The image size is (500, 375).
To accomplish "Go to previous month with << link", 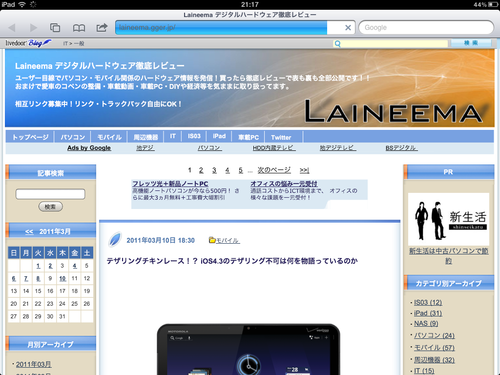I will [x=29, y=232].
